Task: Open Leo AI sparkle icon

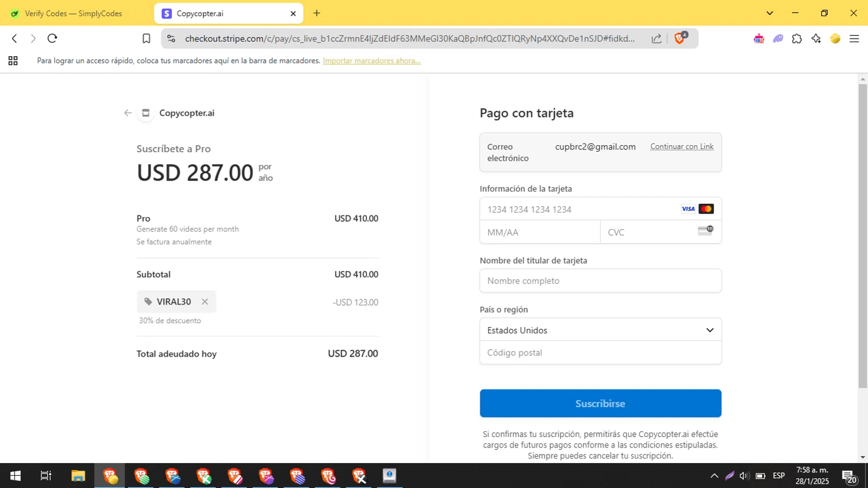Action: pos(816,39)
